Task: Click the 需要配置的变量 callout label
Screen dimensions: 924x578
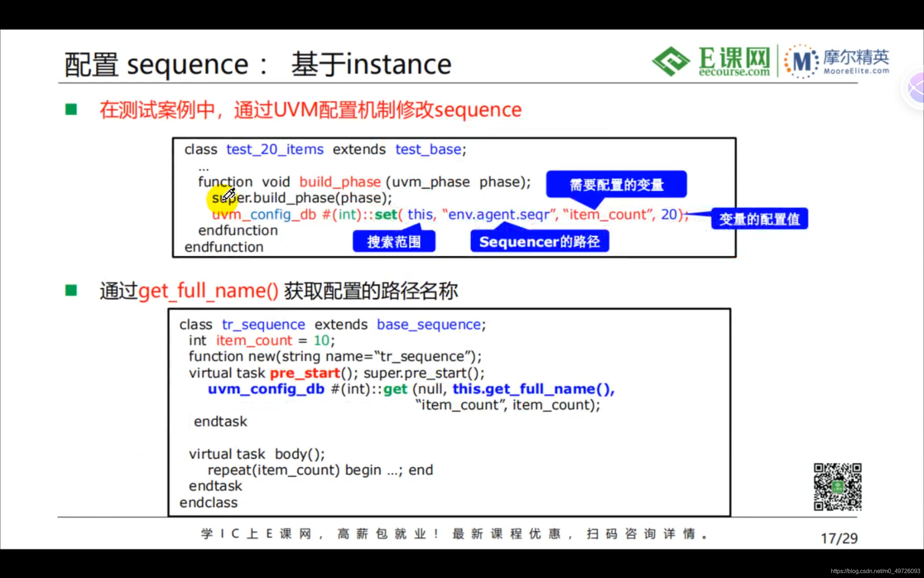Action: 616,185
